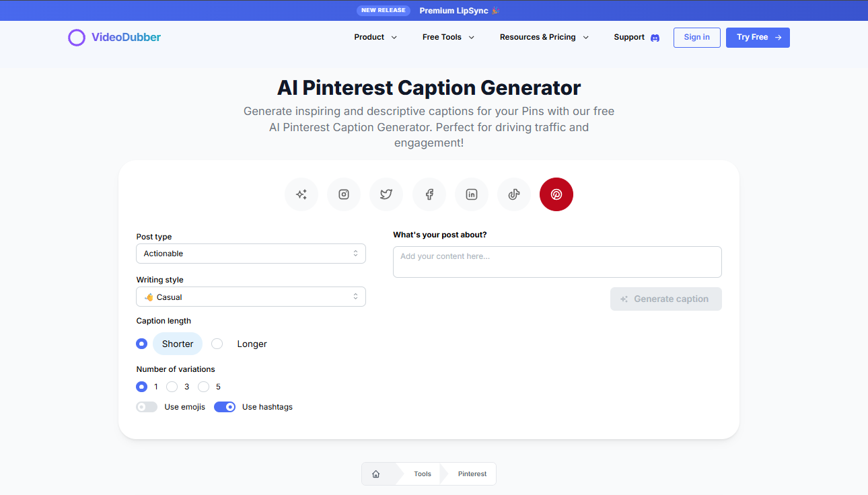Click the Number of variations label
The height and width of the screenshot is (495, 868).
pos(176,369)
